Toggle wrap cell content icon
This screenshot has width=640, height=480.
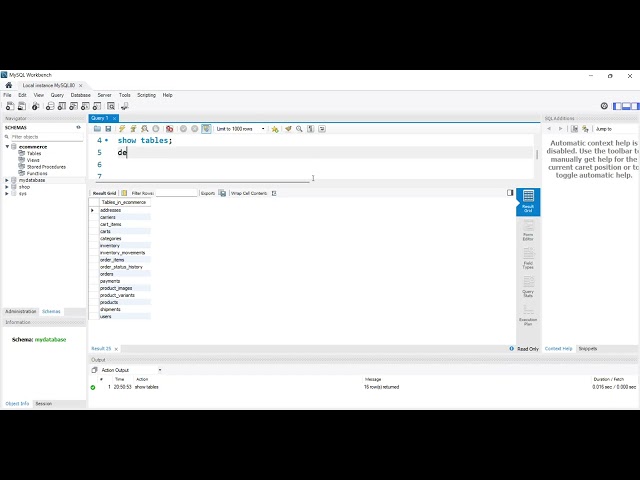(x=274, y=193)
